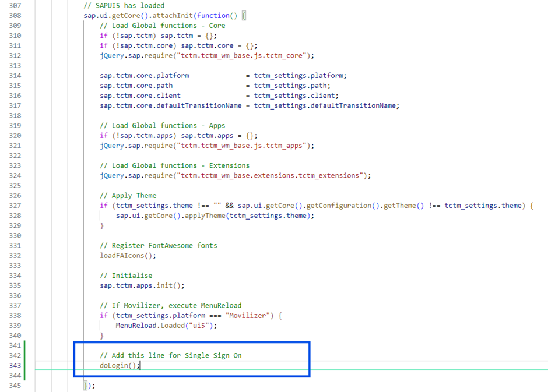Click the 'Add this line for Single Sign On' comment
The image size is (548, 392).
point(170,355)
